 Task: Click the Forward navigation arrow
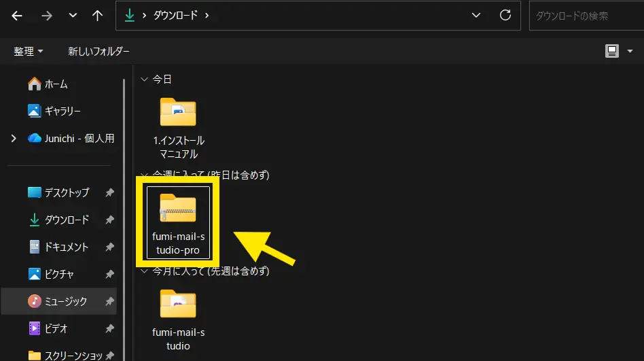(x=46, y=16)
